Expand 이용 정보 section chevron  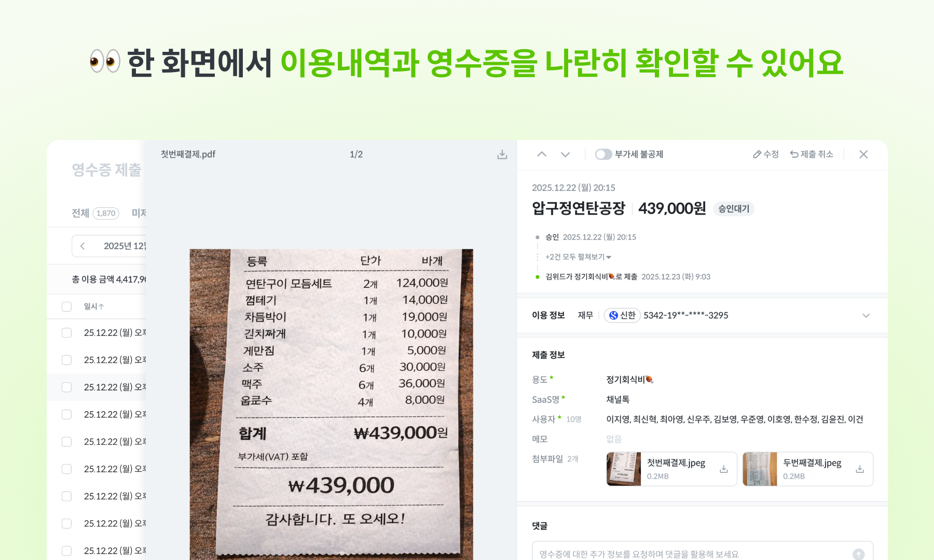pyautogui.click(x=866, y=315)
